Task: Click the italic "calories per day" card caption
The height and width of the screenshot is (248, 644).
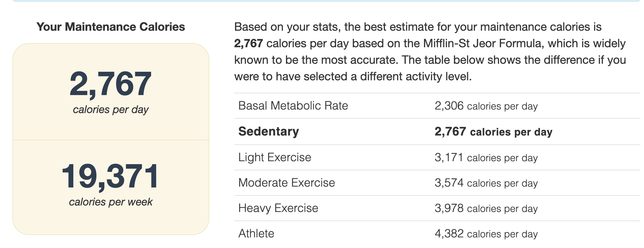Action: 111,110
